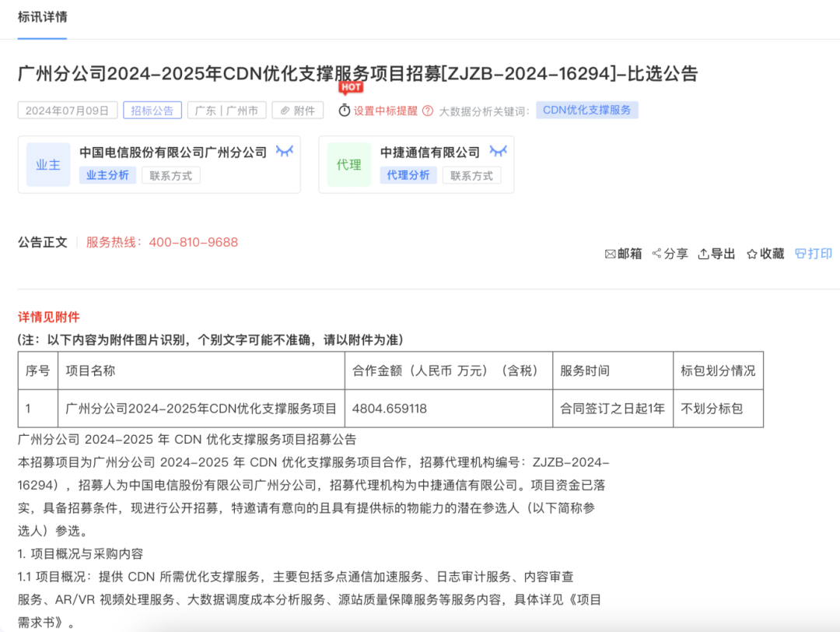
Task: Click the star icon beside 收藏
Action: [x=751, y=254]
